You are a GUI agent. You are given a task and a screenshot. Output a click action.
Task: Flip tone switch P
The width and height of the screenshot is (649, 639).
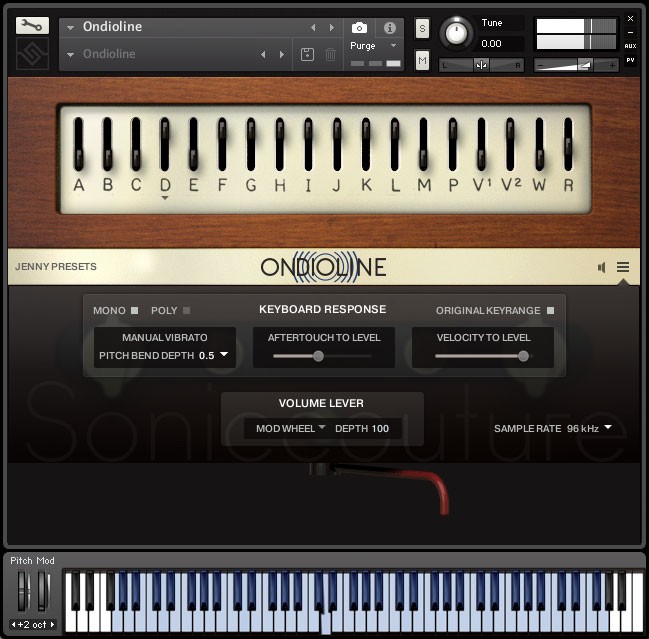[452, 144]
